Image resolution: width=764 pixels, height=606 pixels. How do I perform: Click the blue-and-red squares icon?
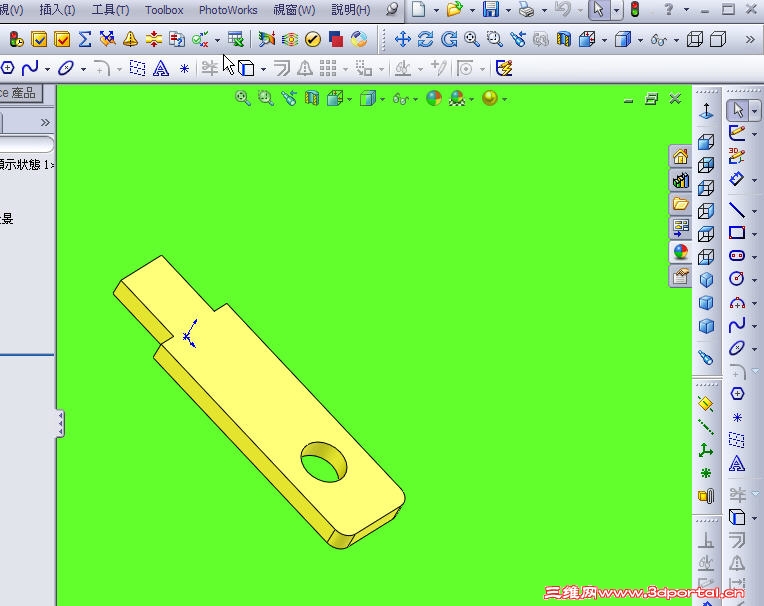tap(336, 39)
